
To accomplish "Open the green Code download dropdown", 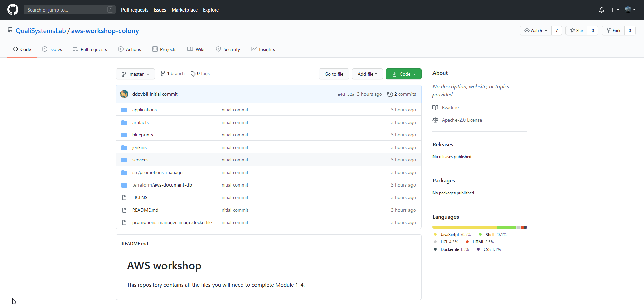I will [404, 74].
